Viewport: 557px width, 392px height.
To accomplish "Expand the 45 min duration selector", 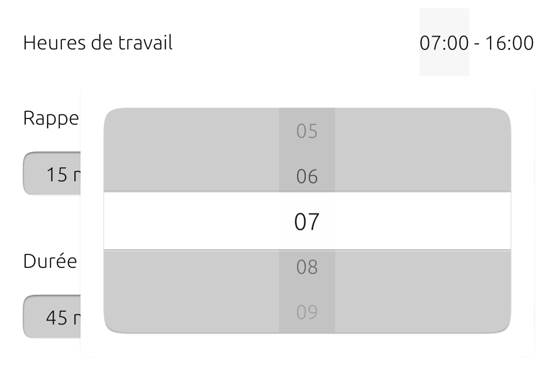I will click(x=52, y=317).
